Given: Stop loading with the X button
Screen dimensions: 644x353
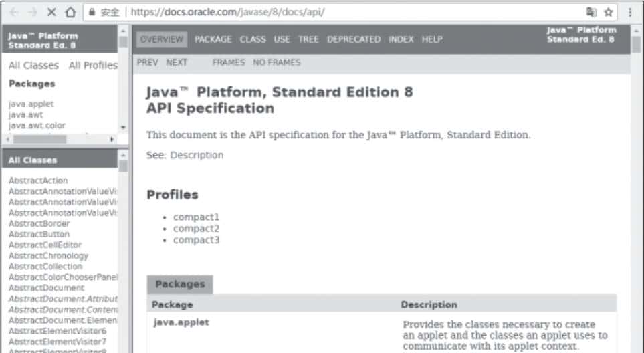Looking at the screenshot, I should [51, 12].
